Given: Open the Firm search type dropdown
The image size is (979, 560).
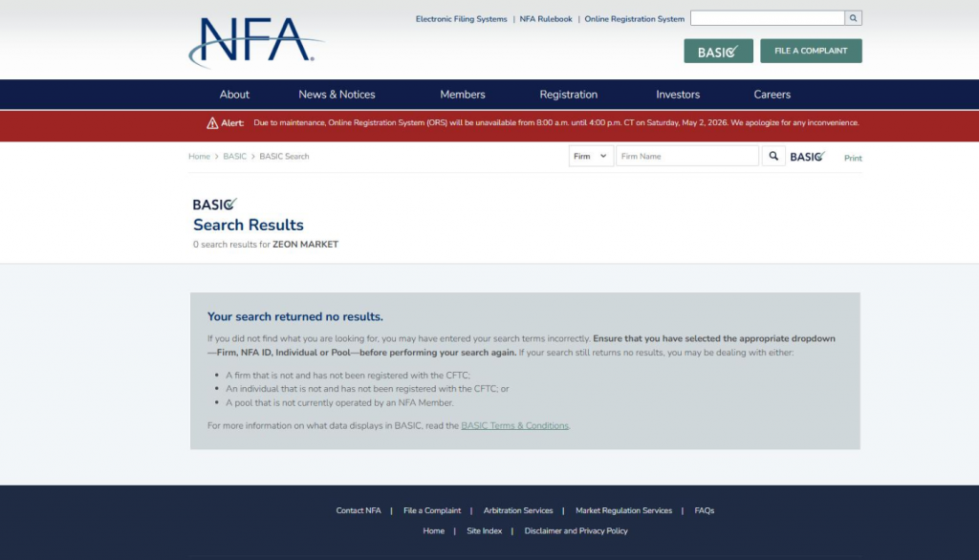Looking at the screenshot, I should pos(591,156).
